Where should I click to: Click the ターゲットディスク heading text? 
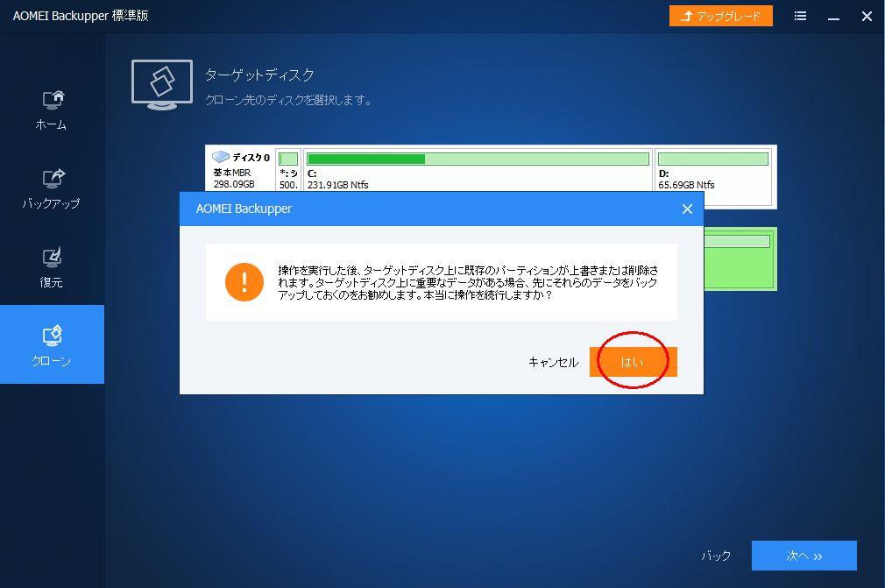(259, 74)
